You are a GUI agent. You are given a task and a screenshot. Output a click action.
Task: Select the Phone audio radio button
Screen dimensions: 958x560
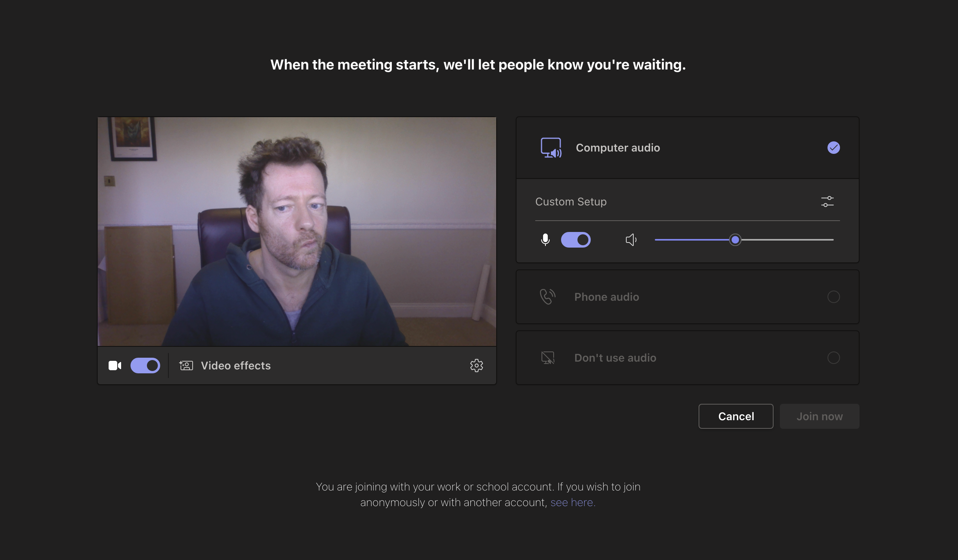tap(833, 297)
